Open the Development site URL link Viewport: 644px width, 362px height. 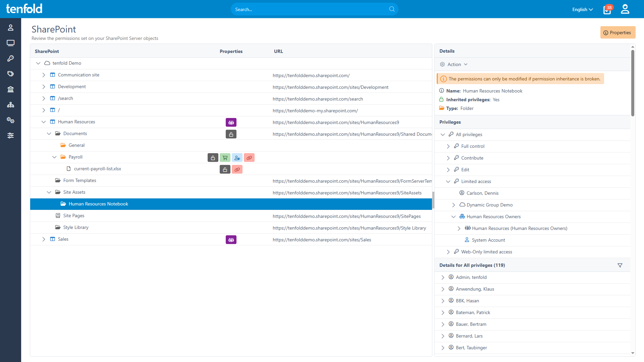coord(330,87)
